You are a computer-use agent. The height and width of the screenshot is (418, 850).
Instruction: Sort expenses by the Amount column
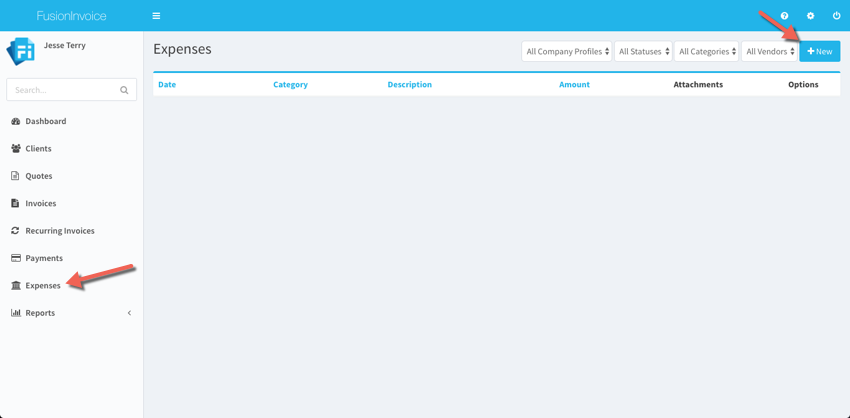[574, 85]
